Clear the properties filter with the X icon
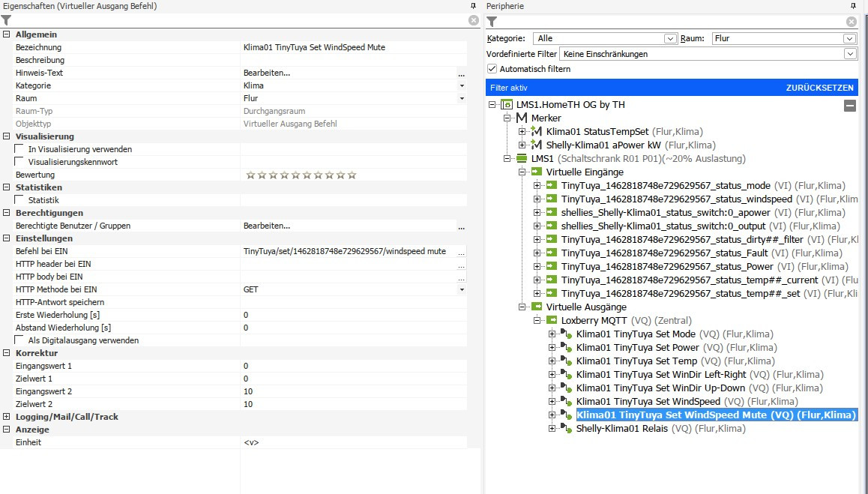868x494 pixels. point(473,21)
